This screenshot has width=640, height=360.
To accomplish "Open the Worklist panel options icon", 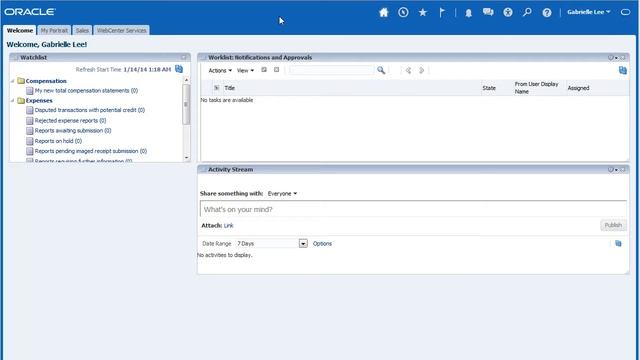I will (612, 58).
